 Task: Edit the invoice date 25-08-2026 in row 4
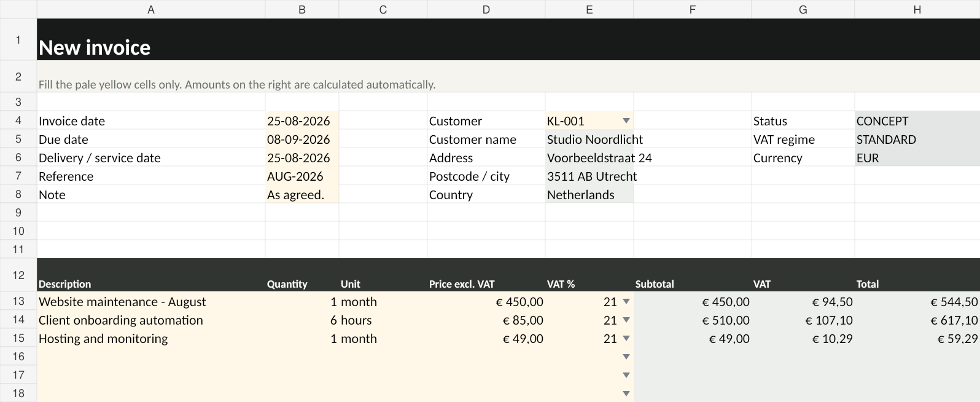pos(302,121)
